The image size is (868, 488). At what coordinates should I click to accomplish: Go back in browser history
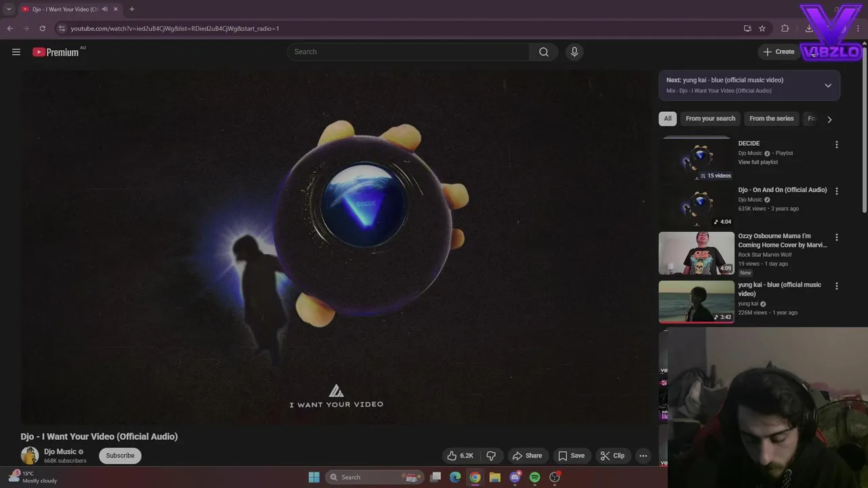[9, 28]
